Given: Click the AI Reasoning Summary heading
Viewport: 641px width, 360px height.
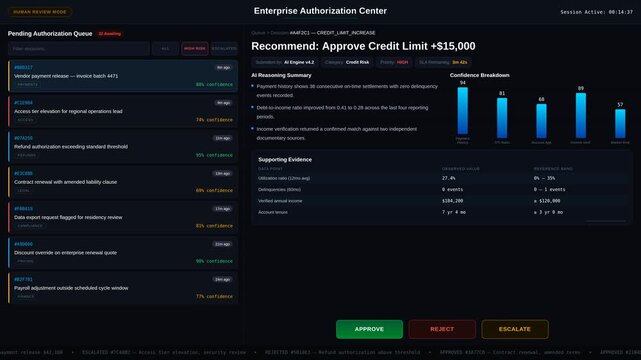Looking at the screenshot, I should (281, 75).
